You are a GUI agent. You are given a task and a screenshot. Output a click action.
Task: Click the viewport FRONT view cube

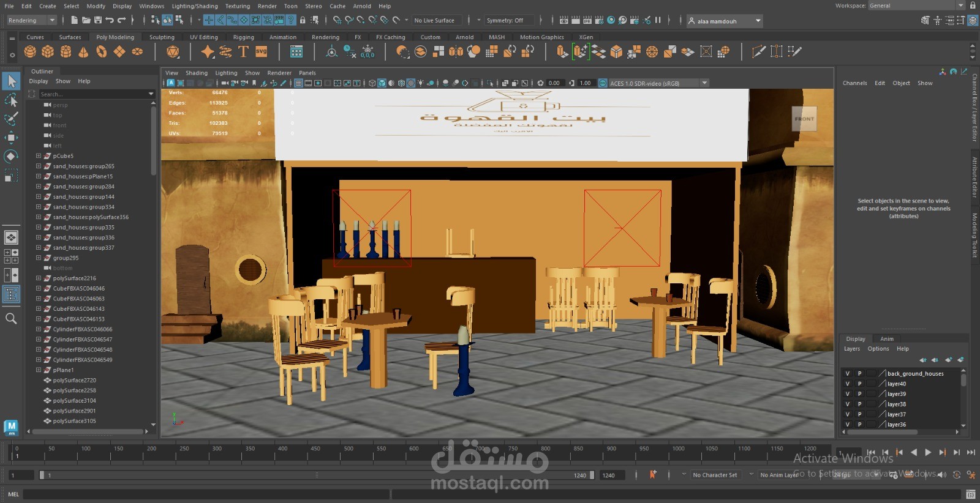(x=804, y=119)
